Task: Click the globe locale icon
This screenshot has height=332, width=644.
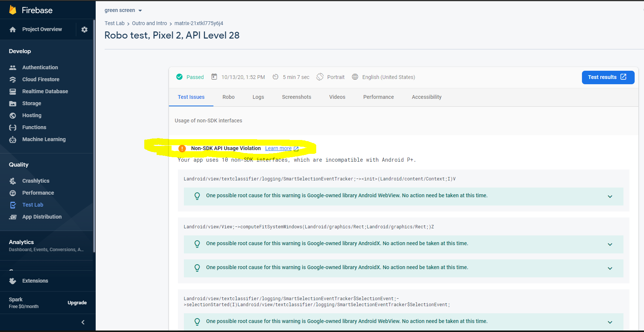Action: tap(355, 77)
